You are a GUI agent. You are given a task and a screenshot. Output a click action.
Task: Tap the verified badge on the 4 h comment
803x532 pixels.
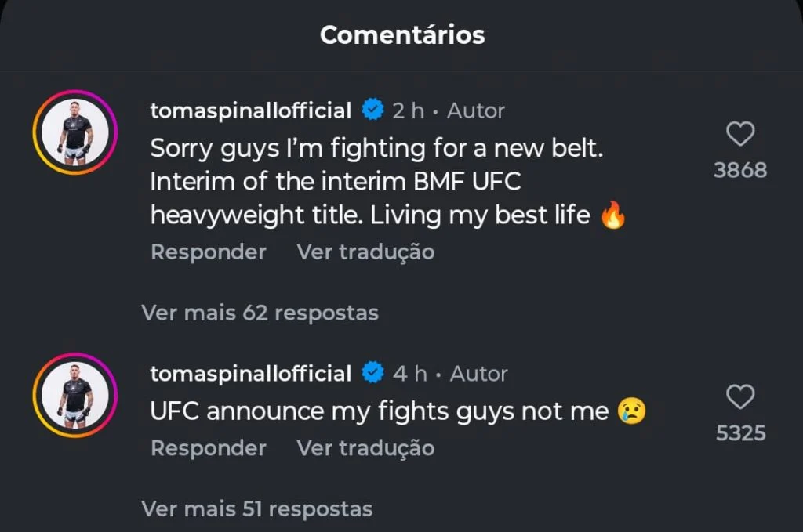[x=372, y=373]
